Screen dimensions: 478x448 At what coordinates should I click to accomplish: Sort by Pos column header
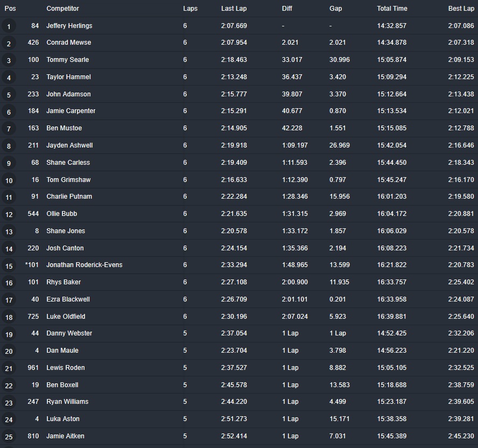click(x=10, y=9)
